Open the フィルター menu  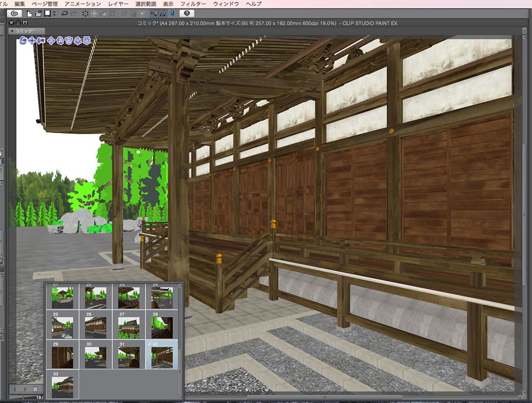tap(193, 4)
